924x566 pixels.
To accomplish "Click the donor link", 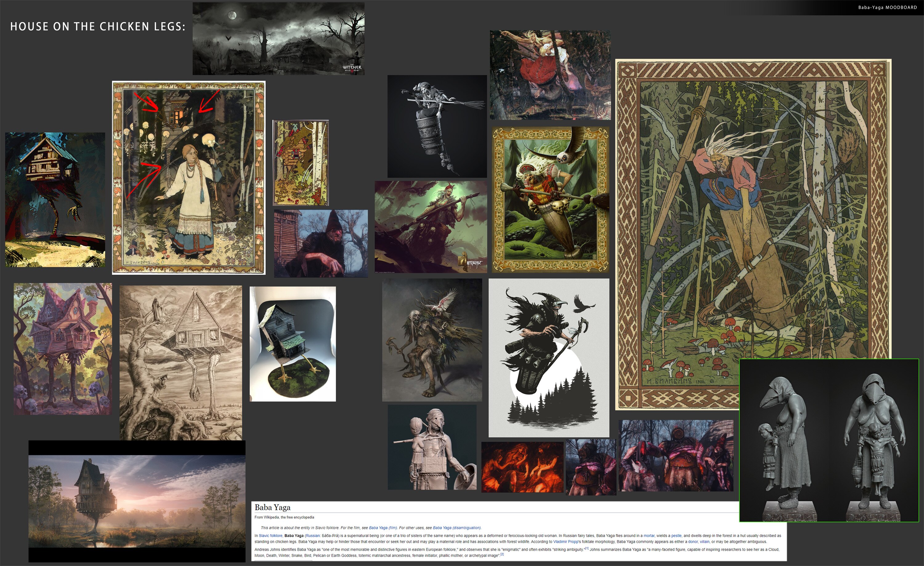I will 693,542.
